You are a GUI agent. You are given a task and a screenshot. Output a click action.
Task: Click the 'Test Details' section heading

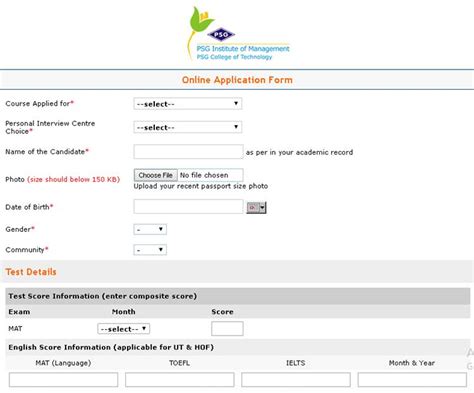31,272
